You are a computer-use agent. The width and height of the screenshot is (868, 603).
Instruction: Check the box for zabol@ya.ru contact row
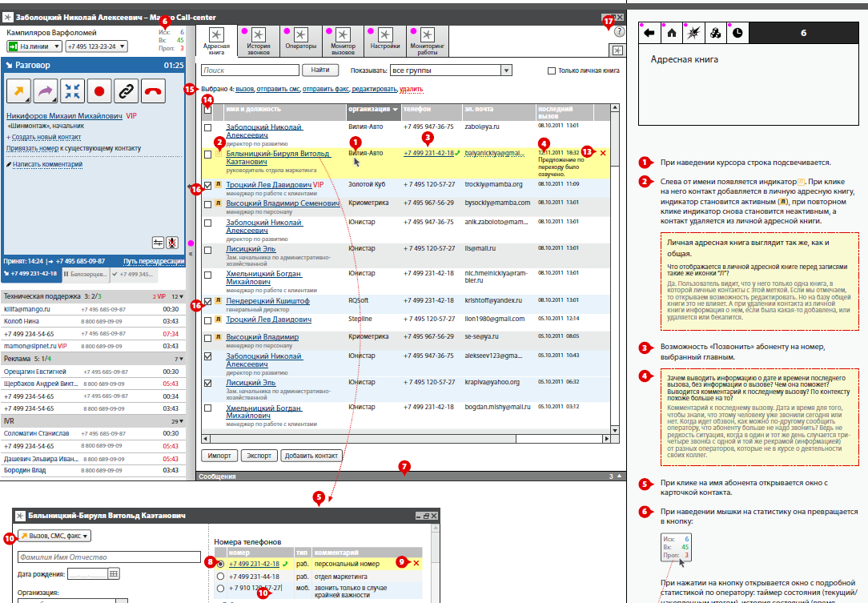207,127
